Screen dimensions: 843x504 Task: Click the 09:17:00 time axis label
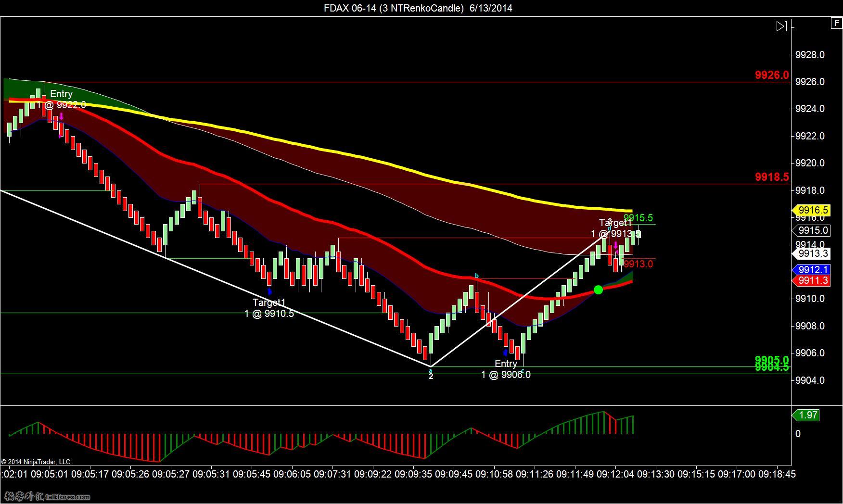coord(737,474)
